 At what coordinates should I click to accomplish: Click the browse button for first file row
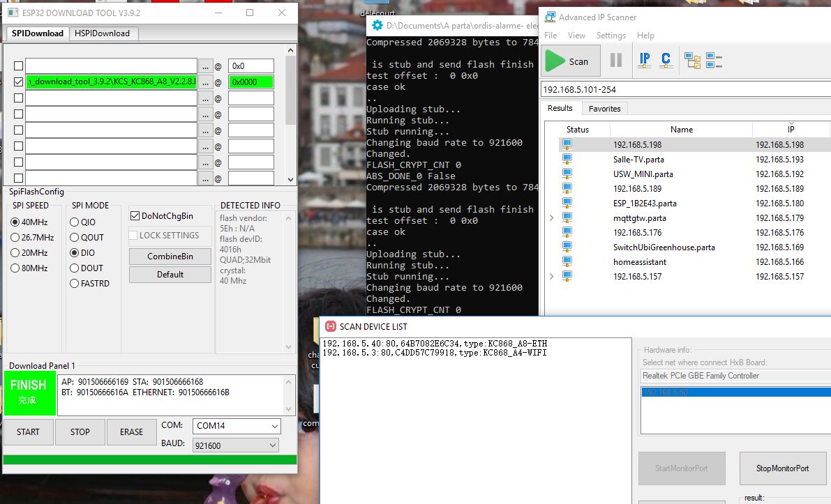pos(205,66)
